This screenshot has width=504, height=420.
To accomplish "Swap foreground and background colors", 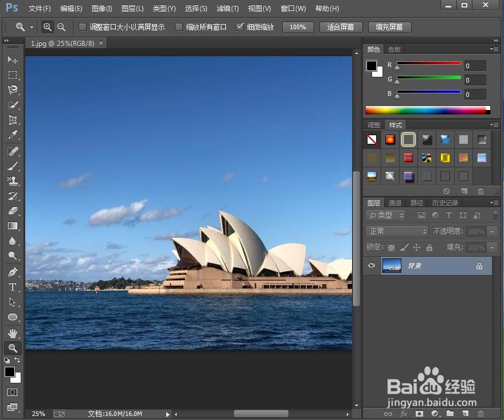I will pyautogui.click(x=17, y=360).
